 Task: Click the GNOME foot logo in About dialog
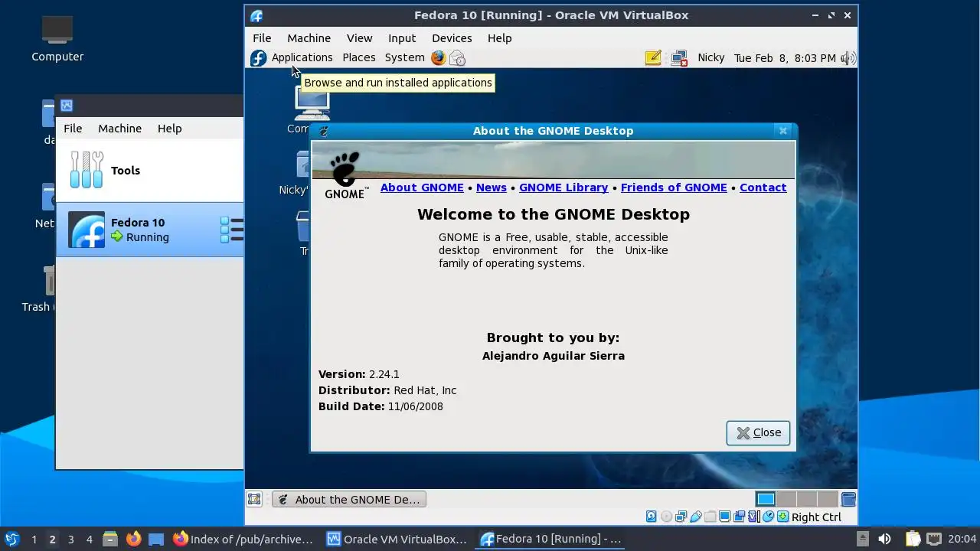coord(345,174)
